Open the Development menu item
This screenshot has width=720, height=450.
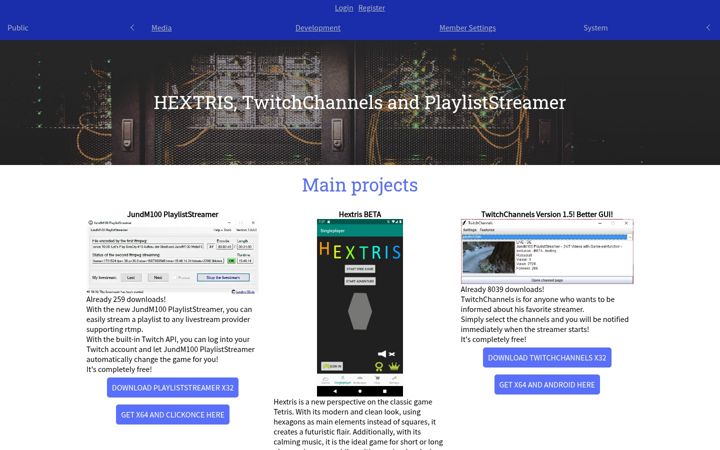tap(318, 28)
